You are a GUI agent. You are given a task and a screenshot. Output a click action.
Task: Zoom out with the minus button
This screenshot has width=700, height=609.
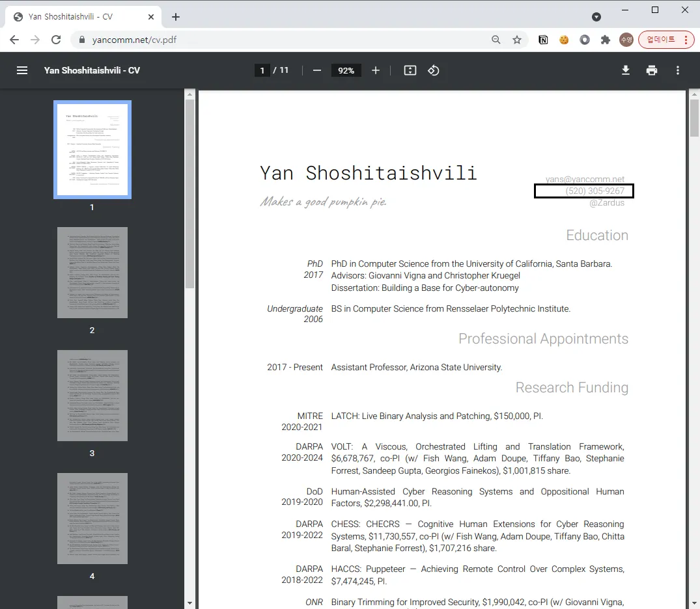coord(317,70)
